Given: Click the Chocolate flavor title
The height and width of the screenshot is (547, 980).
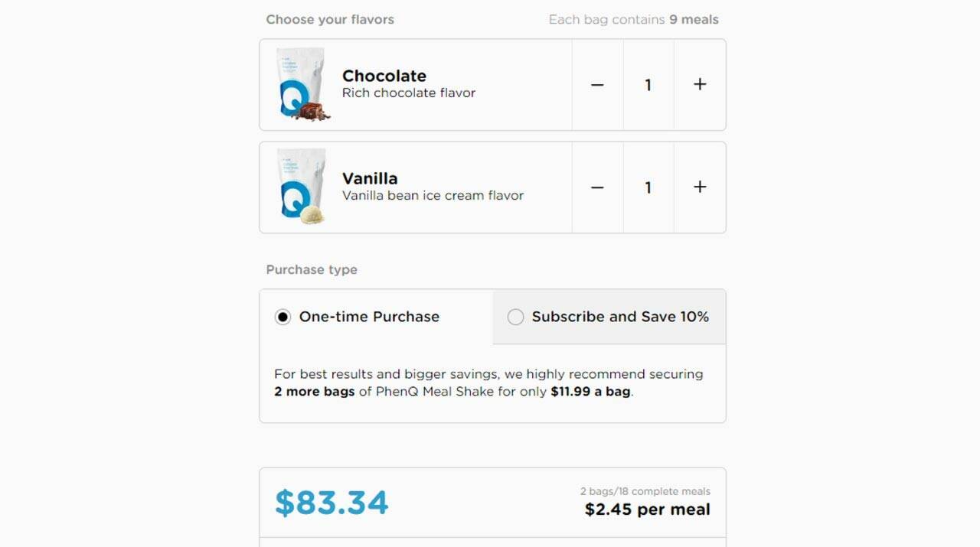Looking at the screenshot, I should tap(384, 76).
